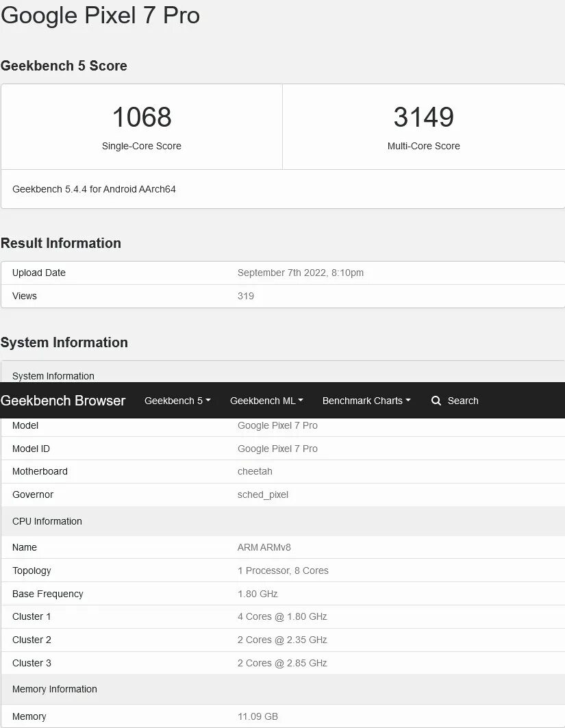Click the Cluster 3 row label
The height and width of the screenshot is (728, 565).
[x=32, y=663]
